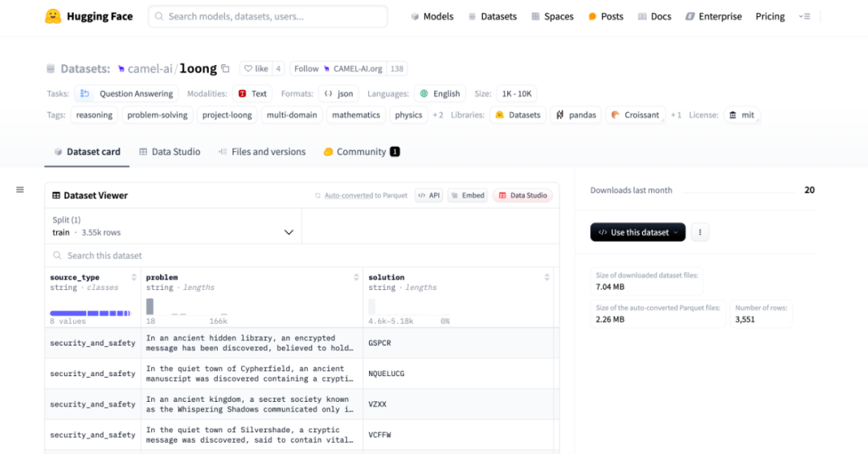Focus the top search models field
This screenshot has height=454, width=868.
pyautogui.click(x=268, y=17)
